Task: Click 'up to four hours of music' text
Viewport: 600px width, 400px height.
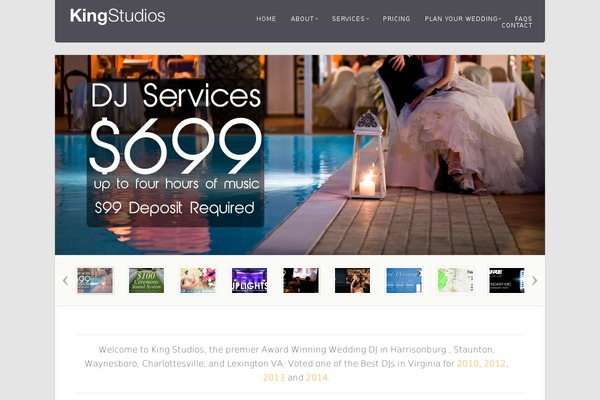Action: pyautogui.click(x=176, y=184)
